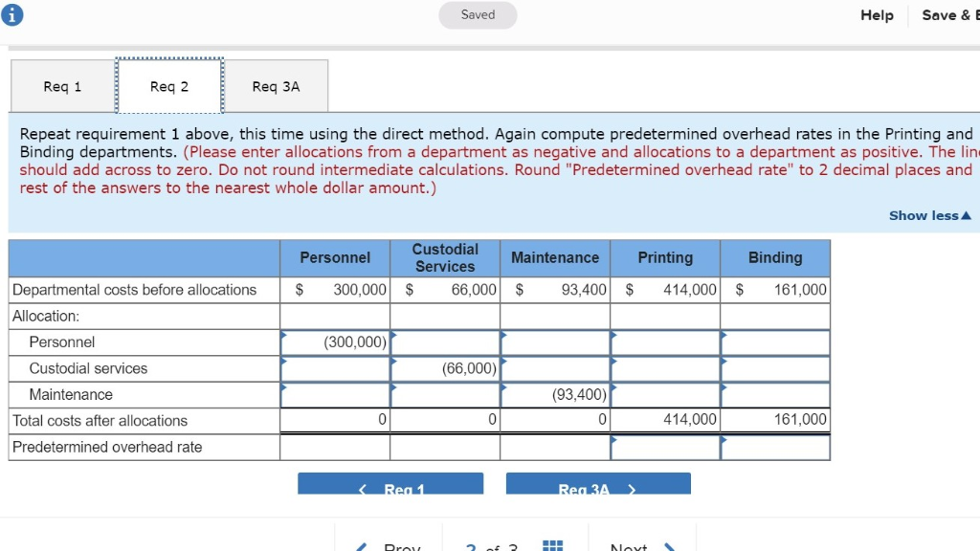Click the Printing total 414,000 after allocations
This screenshot has width=980, height=551.
point(689,419)
